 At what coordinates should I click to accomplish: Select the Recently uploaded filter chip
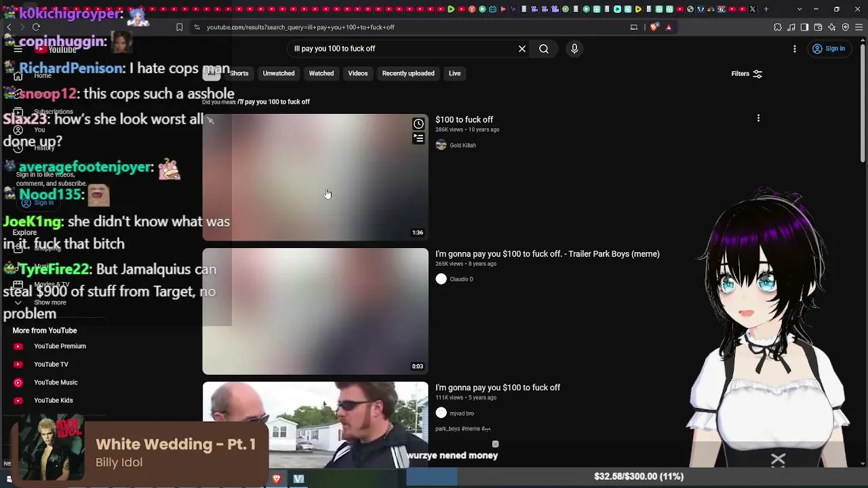tap(408, 73)
